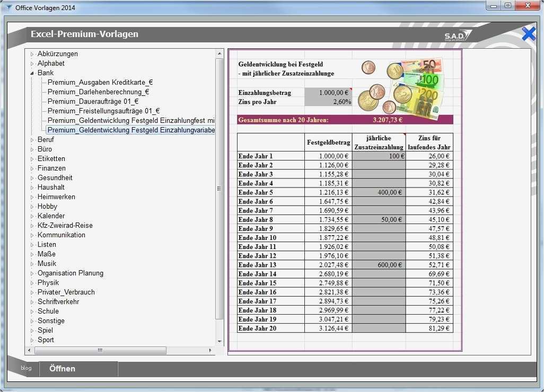
Task: Click the minimize button in the red title bar
Action: (x=494, y=5)
